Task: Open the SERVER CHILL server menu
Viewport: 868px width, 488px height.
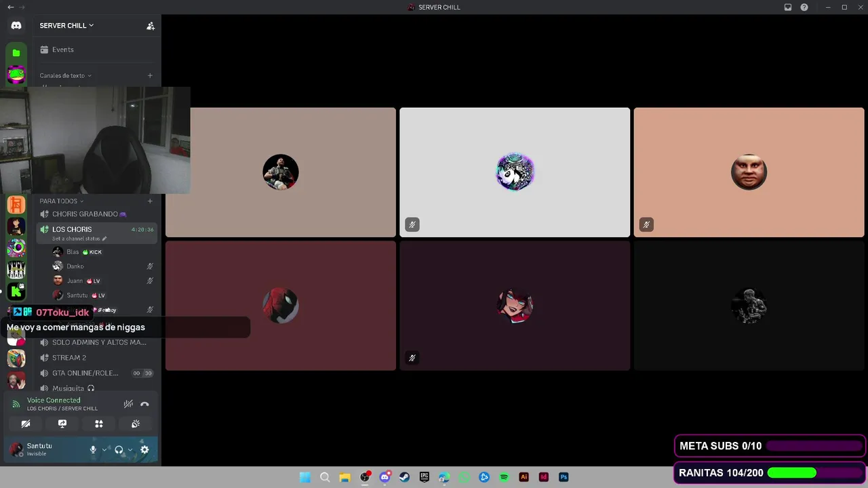Action: (66, 26)
